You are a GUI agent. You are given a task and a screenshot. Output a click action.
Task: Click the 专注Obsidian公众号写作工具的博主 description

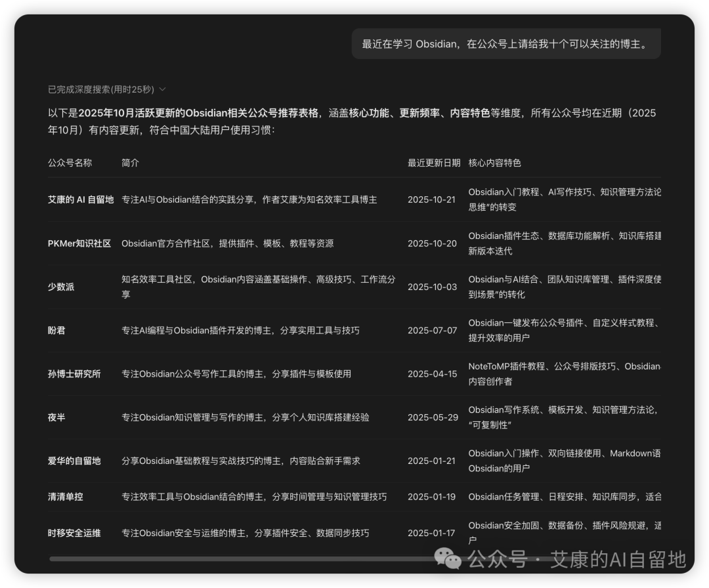[x=236, y=374]
